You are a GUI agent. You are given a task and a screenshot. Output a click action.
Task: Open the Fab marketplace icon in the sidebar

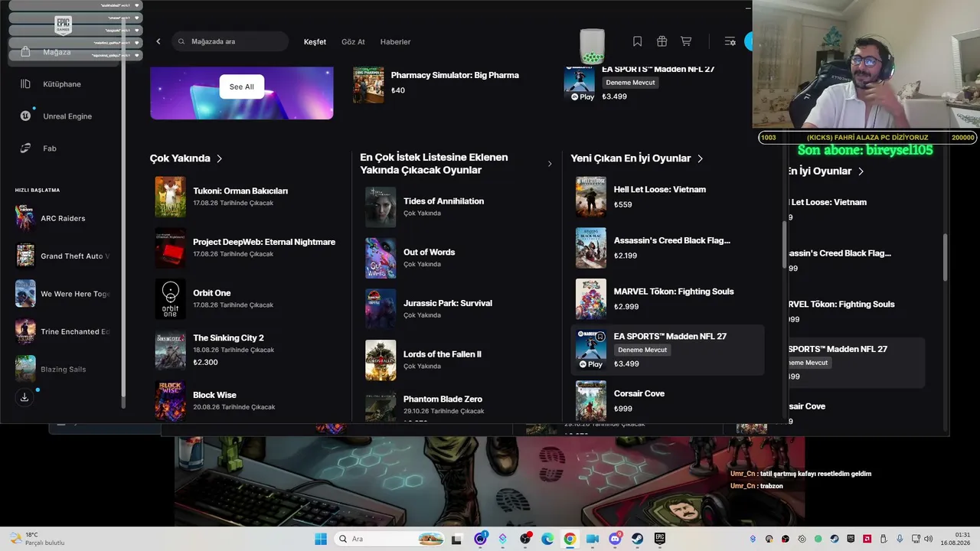[x=25, y=148]
